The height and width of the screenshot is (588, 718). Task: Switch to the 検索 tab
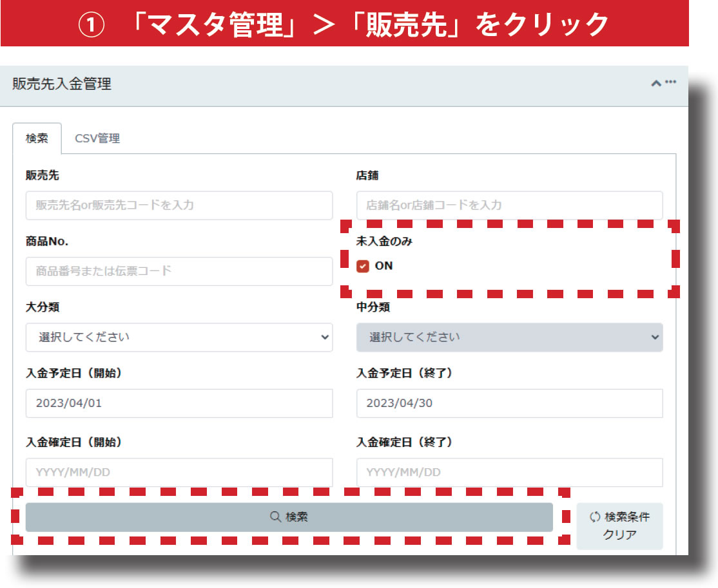(37, 138)
